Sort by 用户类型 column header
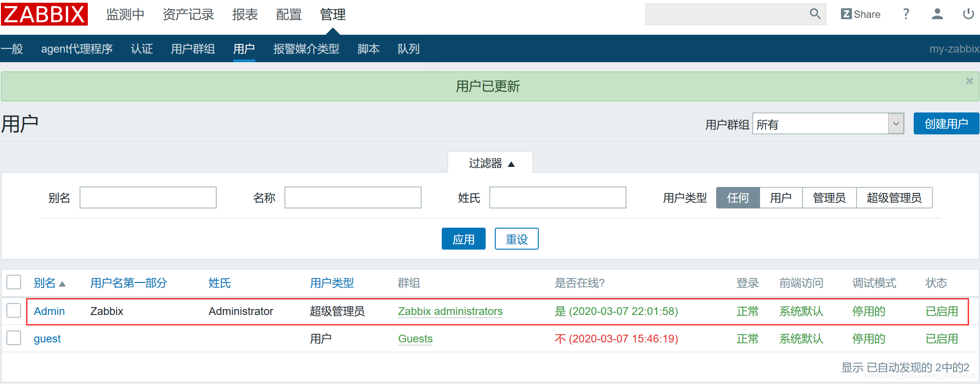Screen dimensions: 980x384 coord(332,283)
